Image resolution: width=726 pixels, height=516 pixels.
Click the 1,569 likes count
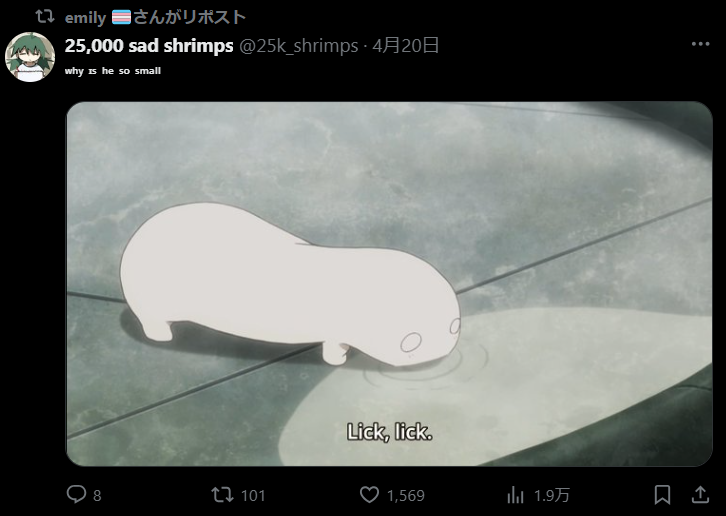click(x=406, y=496)
